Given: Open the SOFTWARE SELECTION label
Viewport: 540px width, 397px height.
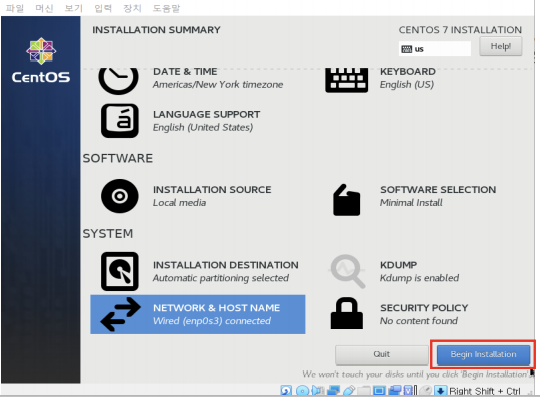Looking at the screenshot, I should tap(438, 190).
